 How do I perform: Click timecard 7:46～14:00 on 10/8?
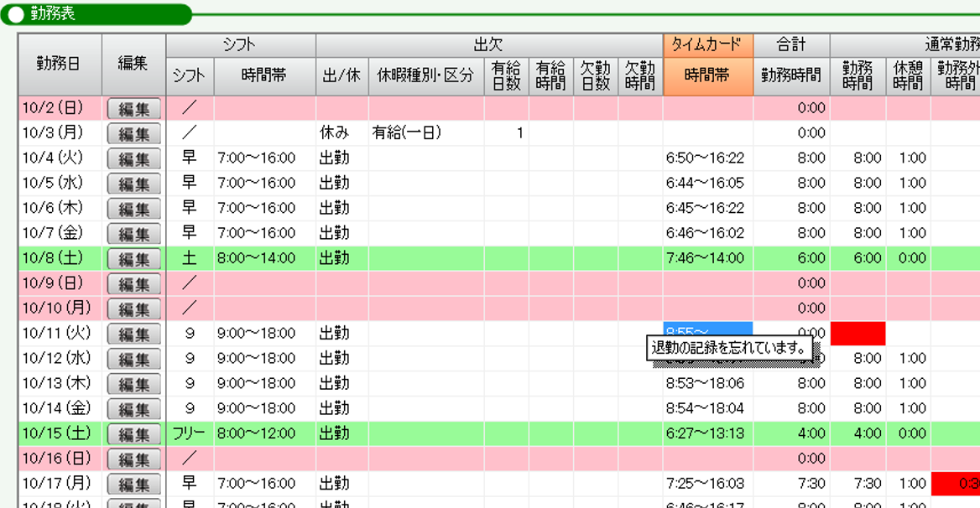708,257
